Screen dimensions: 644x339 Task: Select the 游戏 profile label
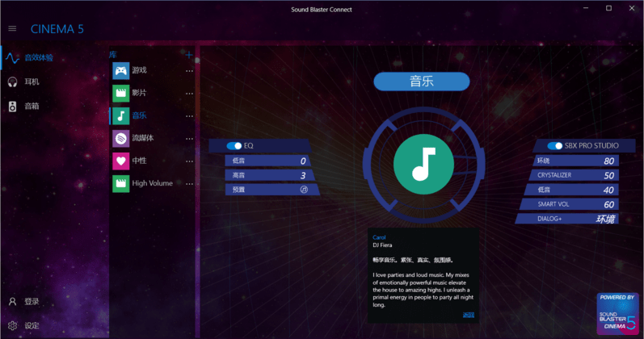pos(139,70)
